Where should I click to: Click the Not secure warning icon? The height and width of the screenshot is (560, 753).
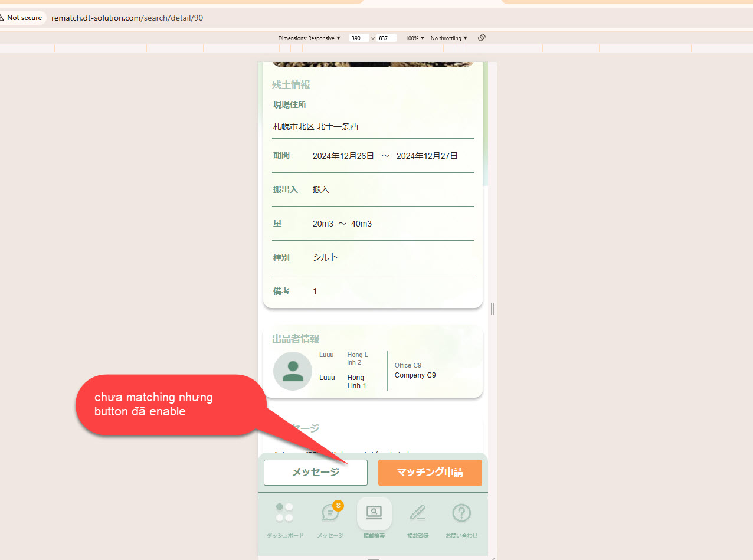pos(2,18)
